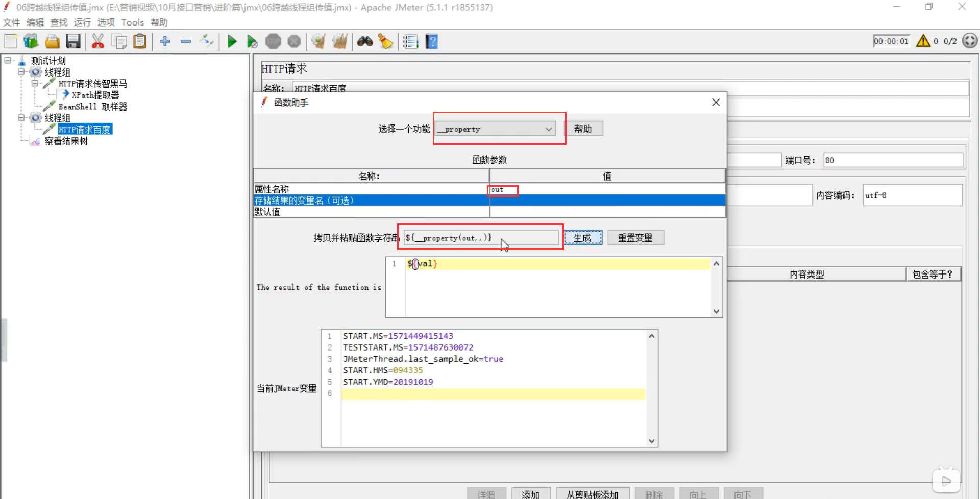Screen dimensions: 980x499
Task: Click the Toggle enable/disable icon
Action: (207, 41)
